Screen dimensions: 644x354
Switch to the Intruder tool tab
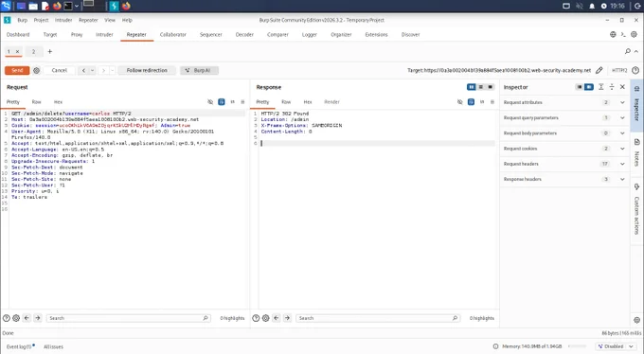coord(104,34)
